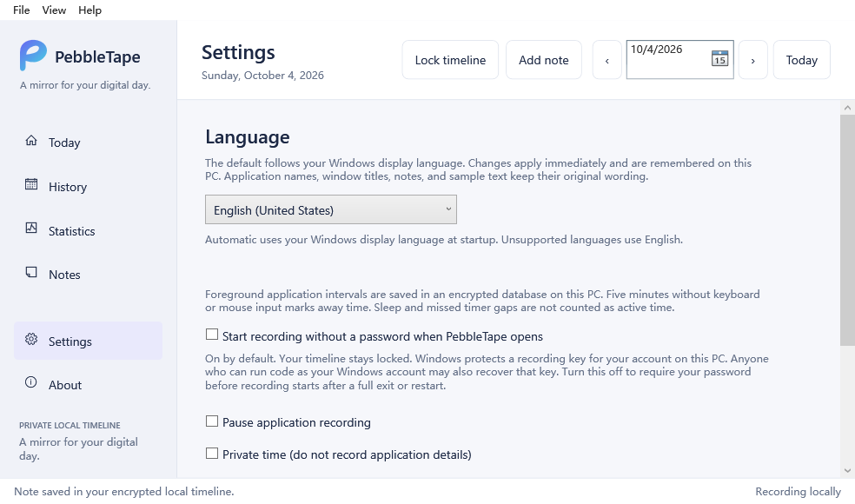This screenshot has width=855, height=504.
Task: Click the Lock timeline button
Action: pyautogui.click(x=450, y=60)
